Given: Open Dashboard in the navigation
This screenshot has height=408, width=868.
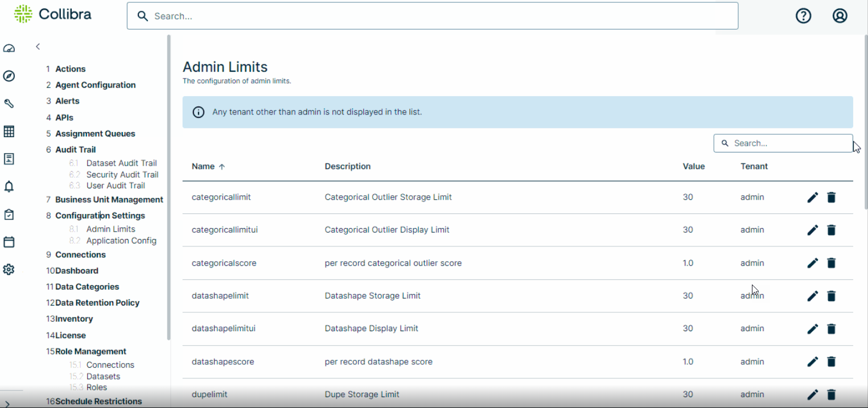Looking at the screenshot, I should 77,271.
